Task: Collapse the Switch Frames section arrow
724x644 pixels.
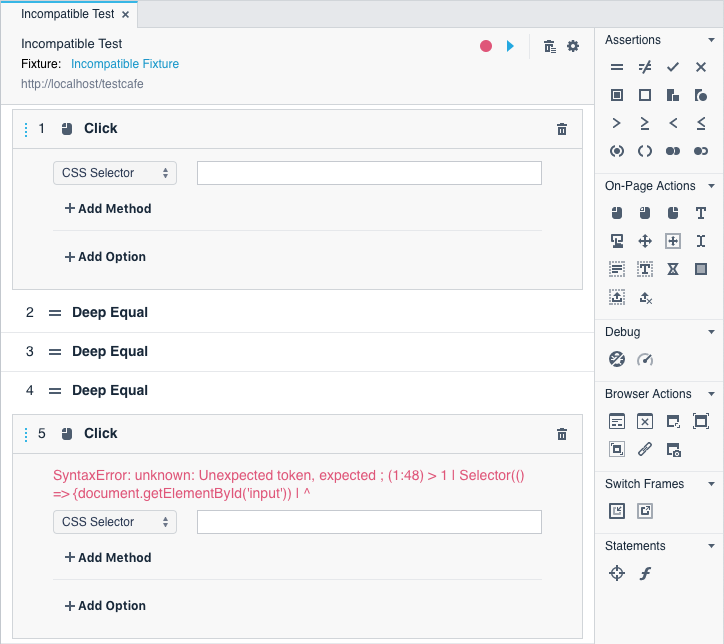Action: click(711, 484)
